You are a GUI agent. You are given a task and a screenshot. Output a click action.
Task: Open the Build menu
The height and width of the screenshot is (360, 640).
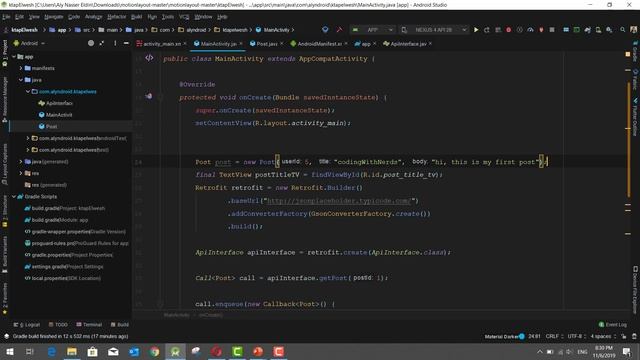coord(136,17)
